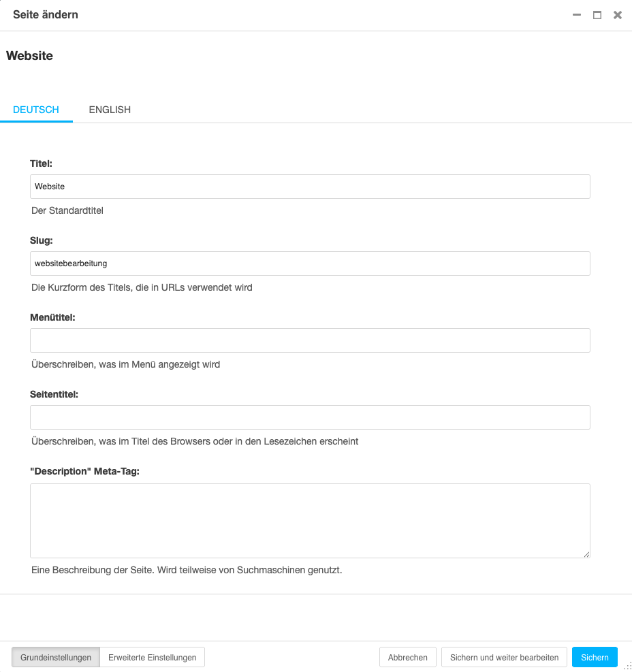Maximize the Seite ändern dialog
Screen dimensions: 632x672
(x=597, y=14)
